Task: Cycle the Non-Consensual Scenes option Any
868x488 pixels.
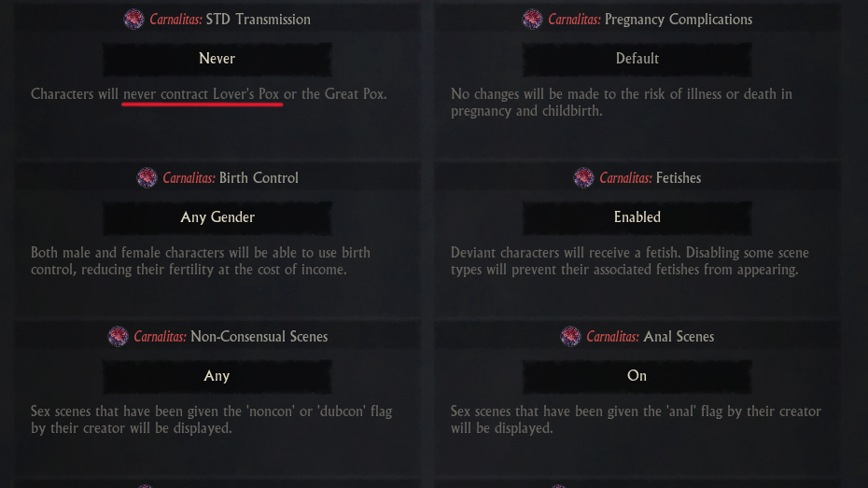Action: [x=217, y=376]
